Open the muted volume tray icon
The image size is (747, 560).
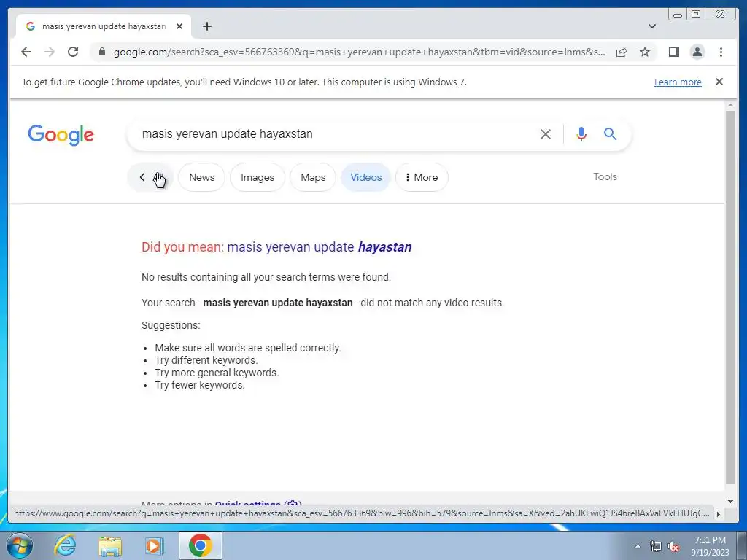tap(673, 546)
